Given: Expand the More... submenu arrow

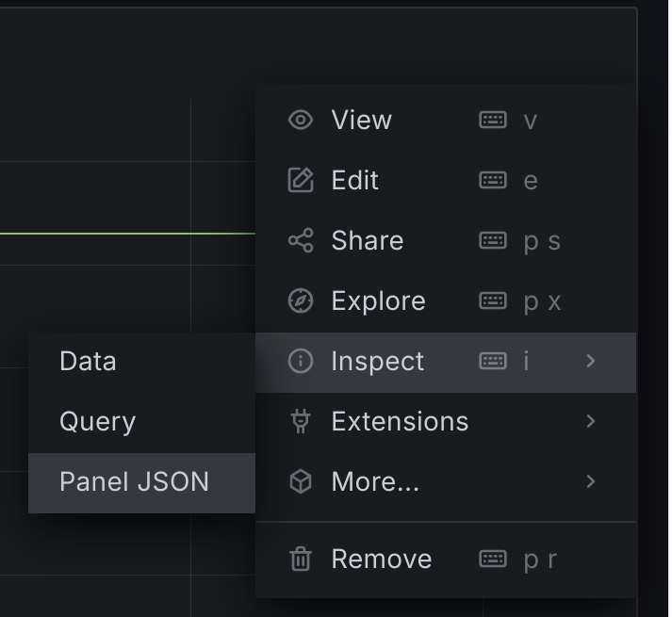Looking at the screenshot, I should 591,481.
